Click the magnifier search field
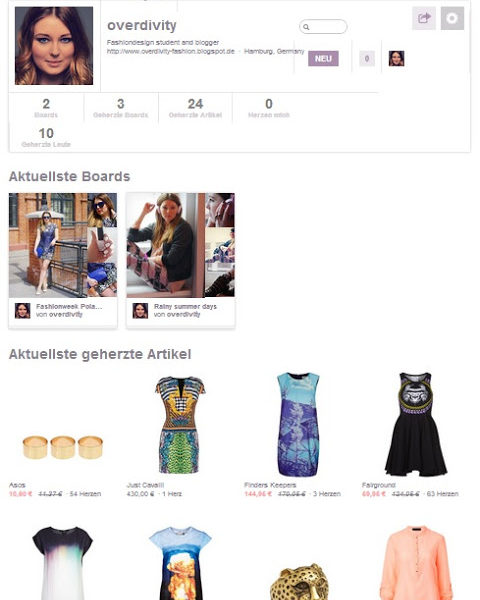Image resolution: width=480 pixels, height=600 pixels. point(323,27)
